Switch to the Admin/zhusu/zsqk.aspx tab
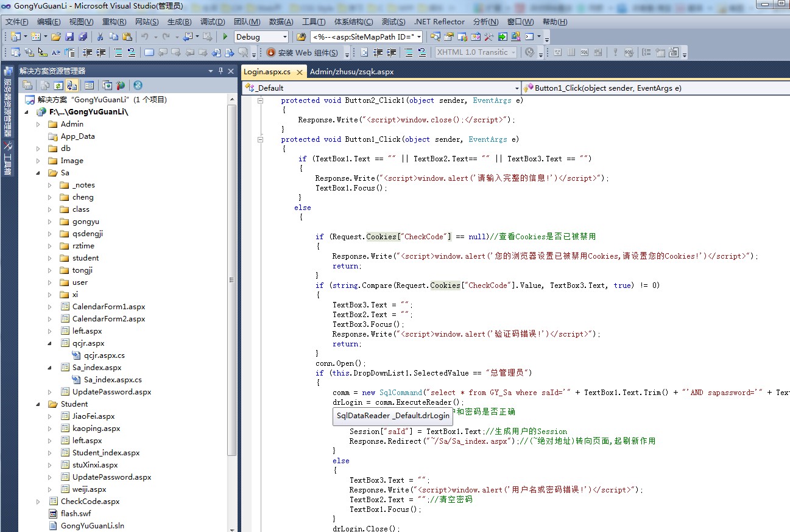Image resolution: width=790 pixels, height=532 pixels. (x=351, y=71)
